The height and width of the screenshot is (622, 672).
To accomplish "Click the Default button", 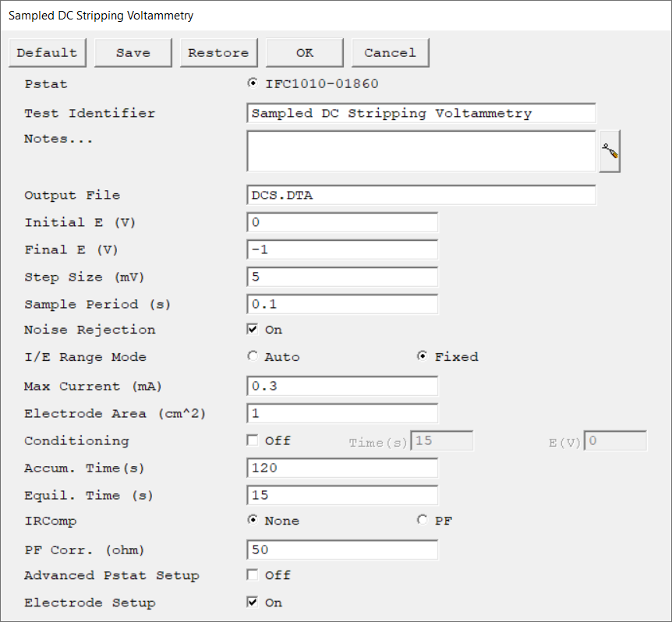I will 47,53.
